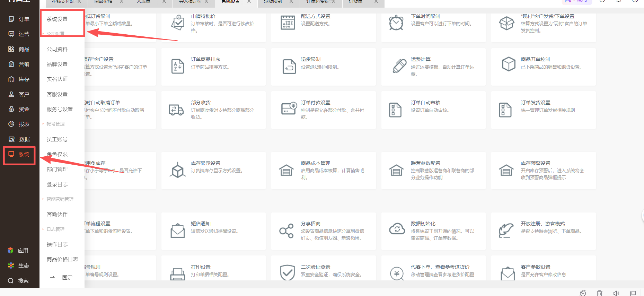Click the share icon for 分享招商
The width and height of the screenshot is (644, 296).
286,230
